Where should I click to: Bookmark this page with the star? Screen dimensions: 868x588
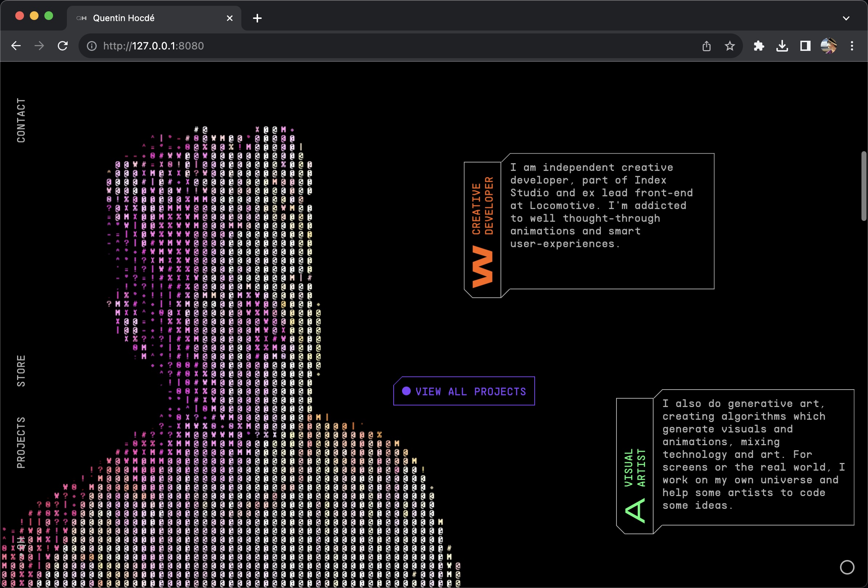(x=730, y=46)
